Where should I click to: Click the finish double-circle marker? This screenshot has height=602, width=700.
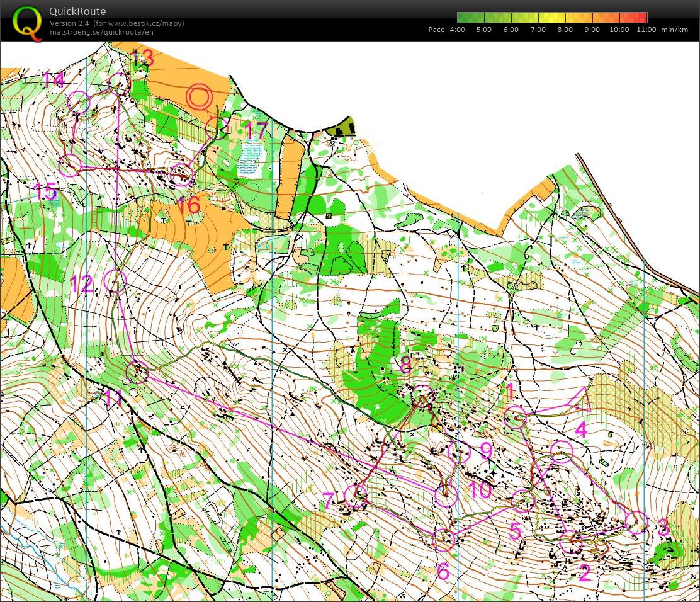pyautogui.click(x=199, y=97)
